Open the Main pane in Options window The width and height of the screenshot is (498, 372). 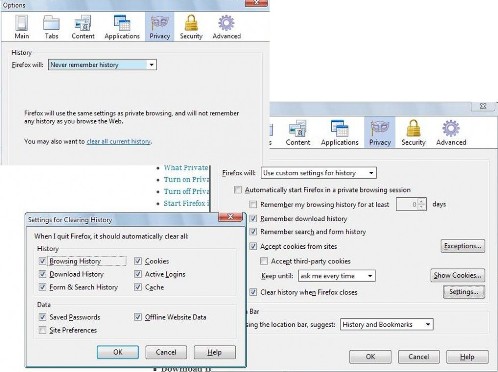click(x=22, y=27)
